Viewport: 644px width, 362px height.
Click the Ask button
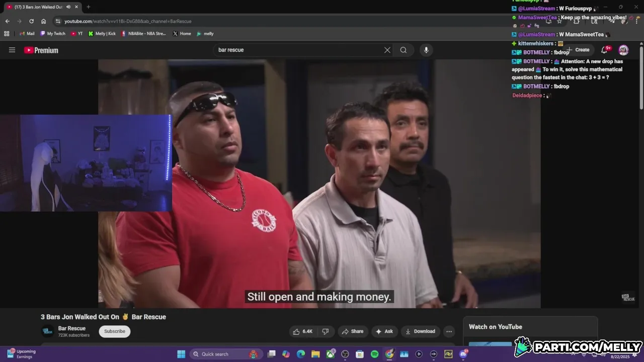pos(384,331)
